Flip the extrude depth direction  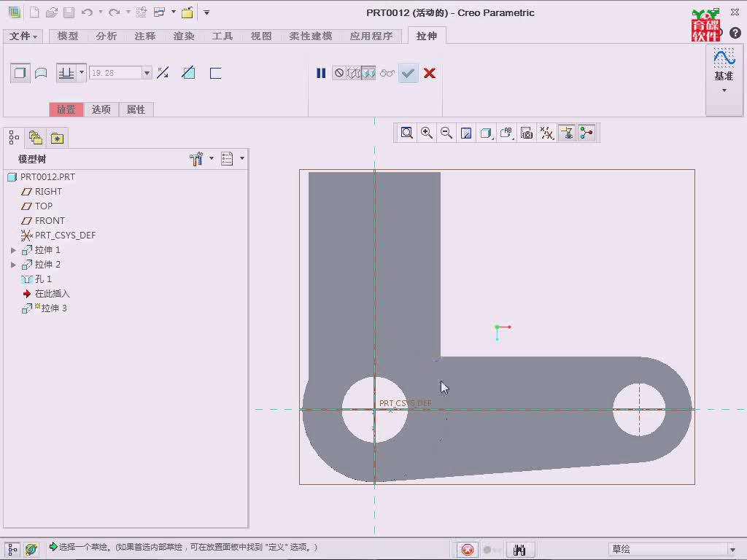(x=163, y=73)
